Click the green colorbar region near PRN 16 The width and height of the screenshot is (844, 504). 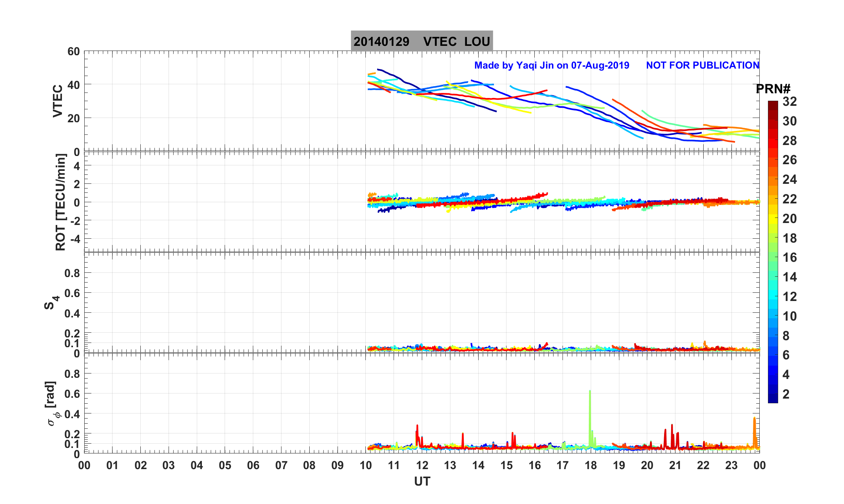click(x=773, y=257)
